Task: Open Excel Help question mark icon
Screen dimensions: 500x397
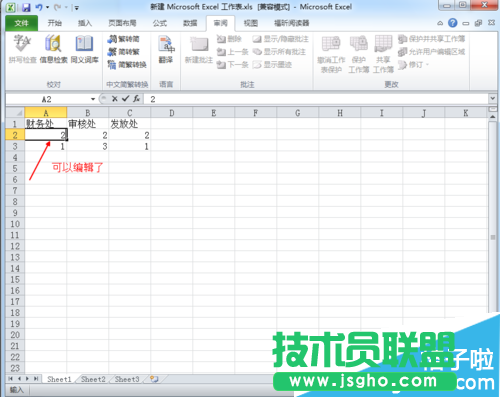Action: [x=452, y=23]
